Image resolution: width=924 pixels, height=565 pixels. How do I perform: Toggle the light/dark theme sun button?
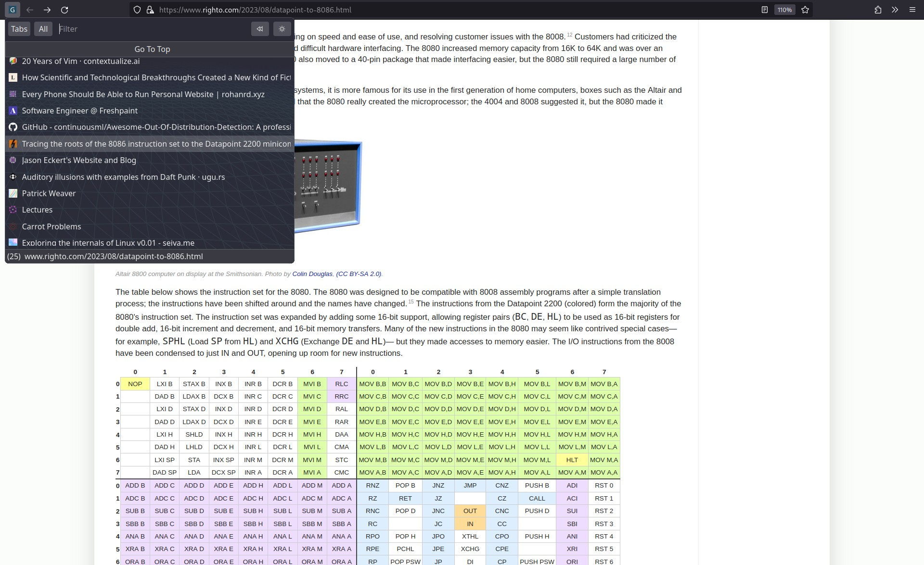coord(282,29)
